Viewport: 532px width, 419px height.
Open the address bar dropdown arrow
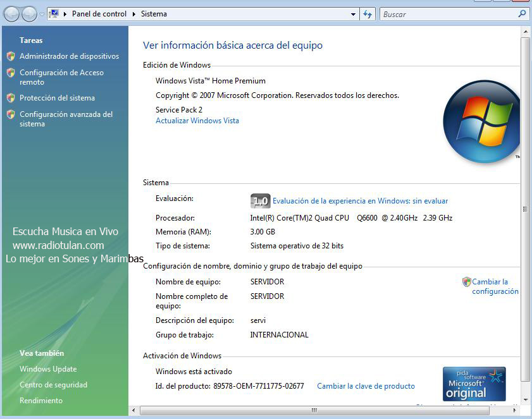pos(354,13)
